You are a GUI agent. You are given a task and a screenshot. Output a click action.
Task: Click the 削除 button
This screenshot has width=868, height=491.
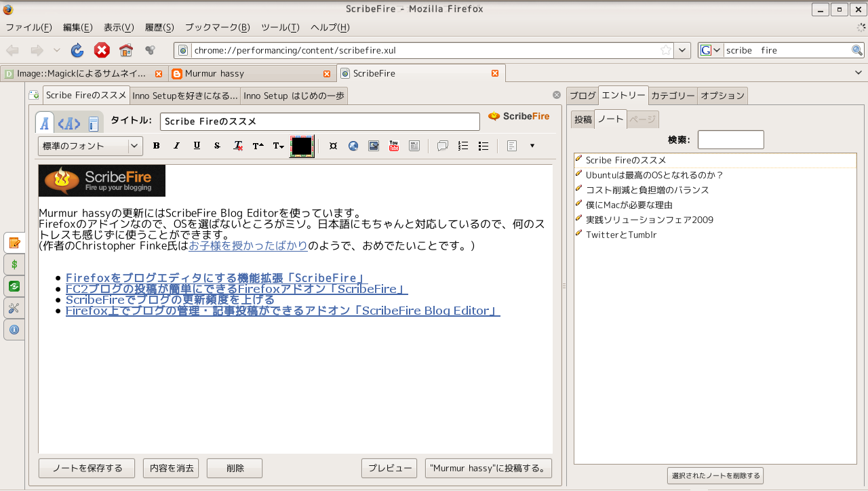click(x=235, y=468)
